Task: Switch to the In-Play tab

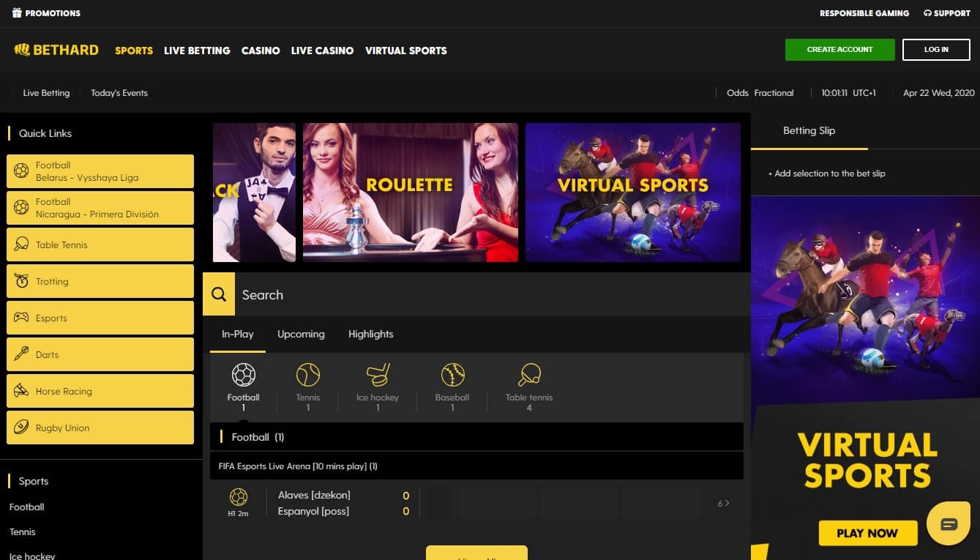Action: [x=238, y=334]
